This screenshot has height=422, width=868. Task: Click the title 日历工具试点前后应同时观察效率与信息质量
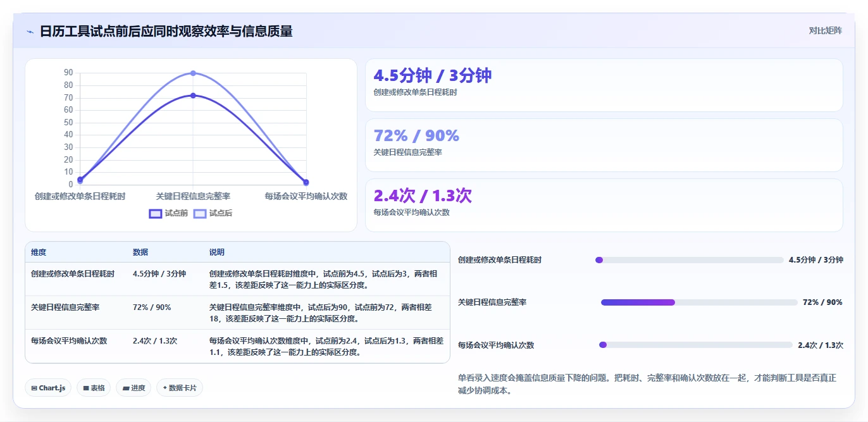[x=166, y=32]
